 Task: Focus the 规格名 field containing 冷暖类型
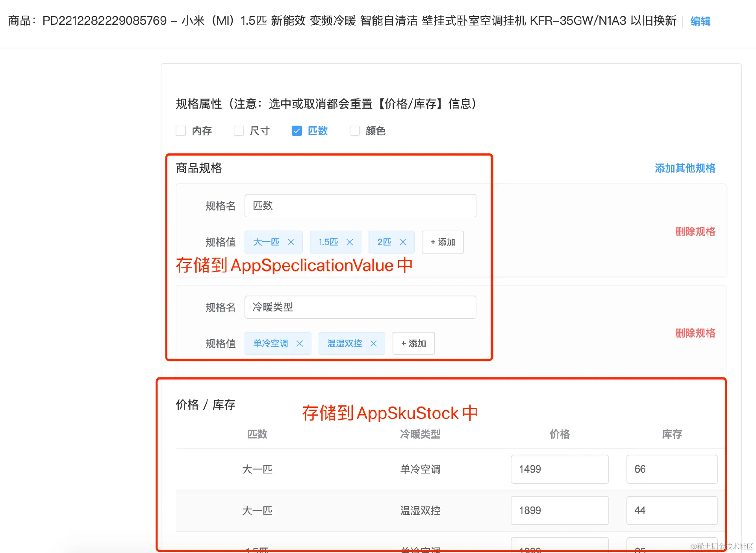(x=360, y=307)
